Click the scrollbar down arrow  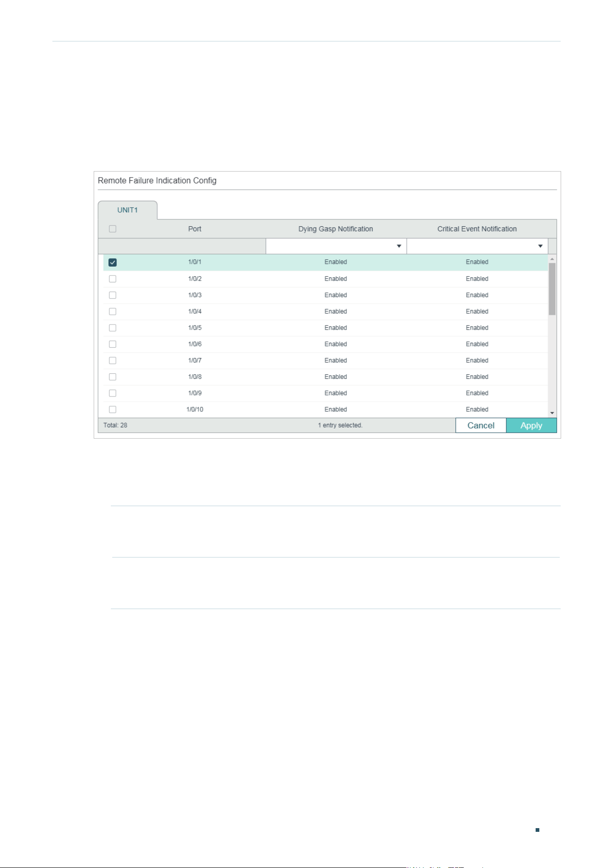[552, 413]
